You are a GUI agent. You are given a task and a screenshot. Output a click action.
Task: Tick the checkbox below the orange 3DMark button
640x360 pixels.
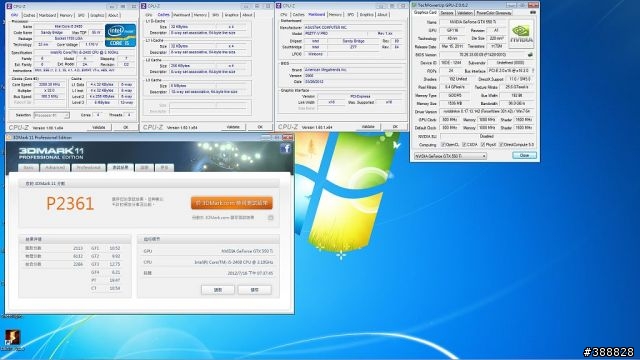[271, 218]
